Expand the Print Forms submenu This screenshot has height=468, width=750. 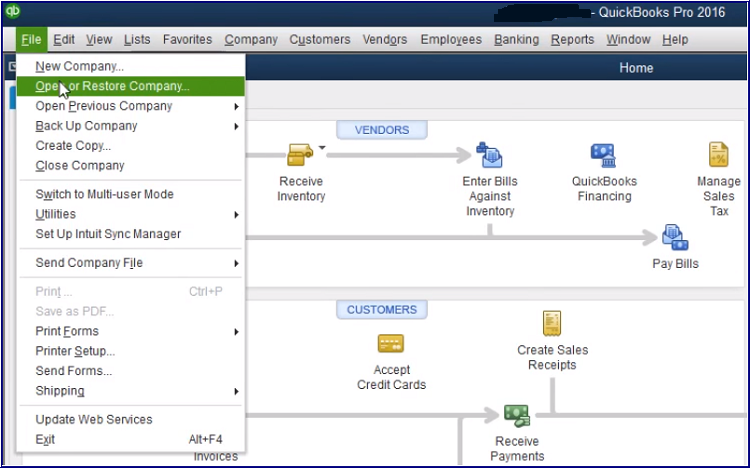point(131,331)
